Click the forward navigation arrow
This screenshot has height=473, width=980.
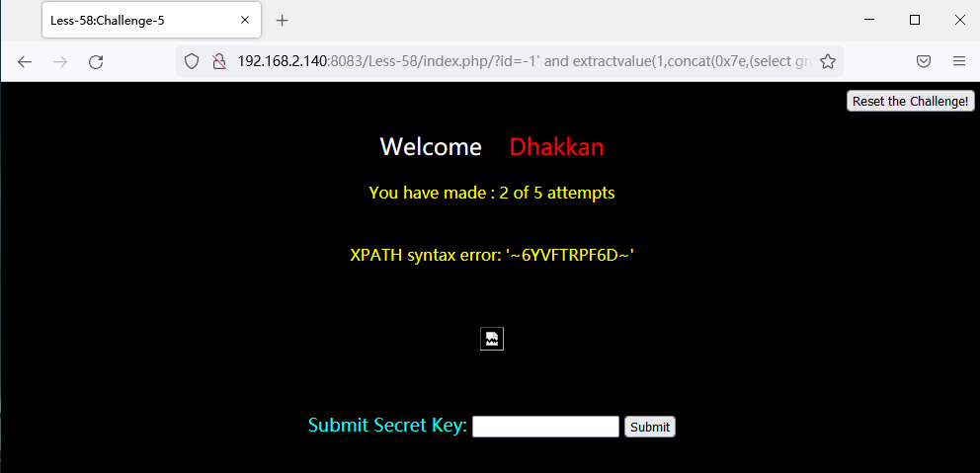click(60, 61)
